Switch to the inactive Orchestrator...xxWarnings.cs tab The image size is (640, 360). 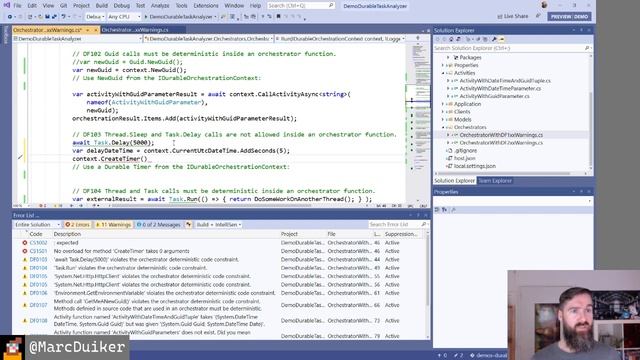pos(135,30)
